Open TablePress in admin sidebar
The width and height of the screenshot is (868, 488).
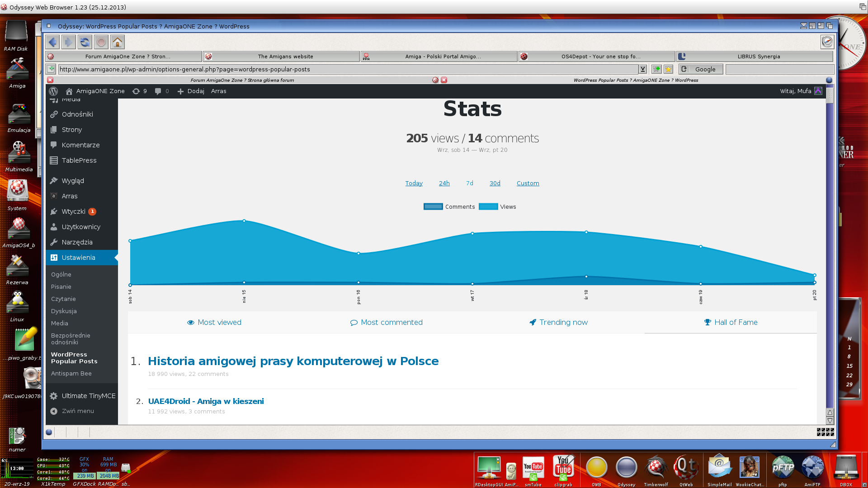[x=81, y=160]
